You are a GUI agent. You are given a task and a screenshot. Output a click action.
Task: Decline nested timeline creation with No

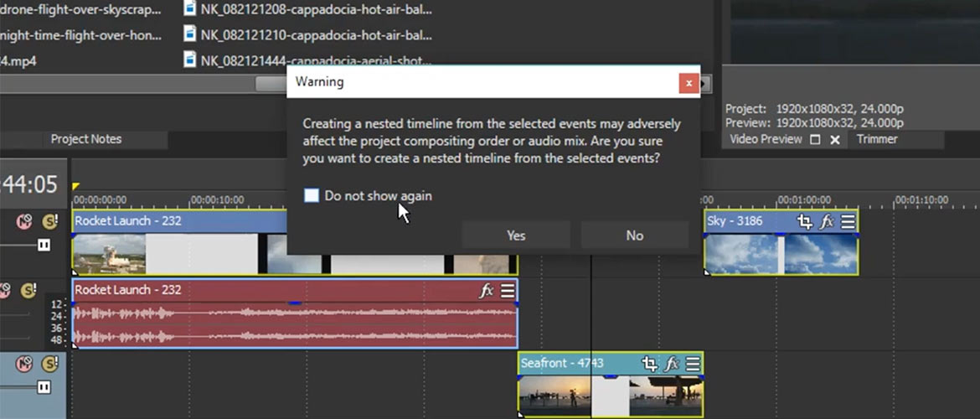pos(634,235)
